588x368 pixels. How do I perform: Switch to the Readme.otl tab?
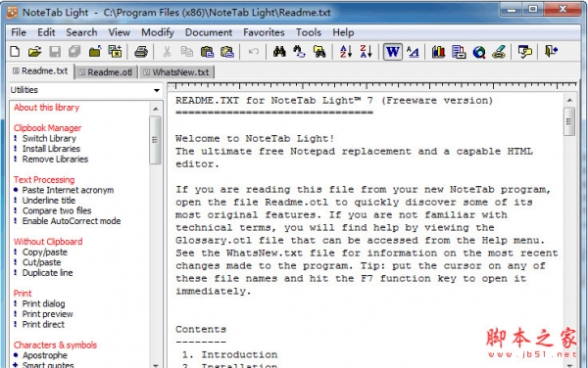[x=106, y=71]
